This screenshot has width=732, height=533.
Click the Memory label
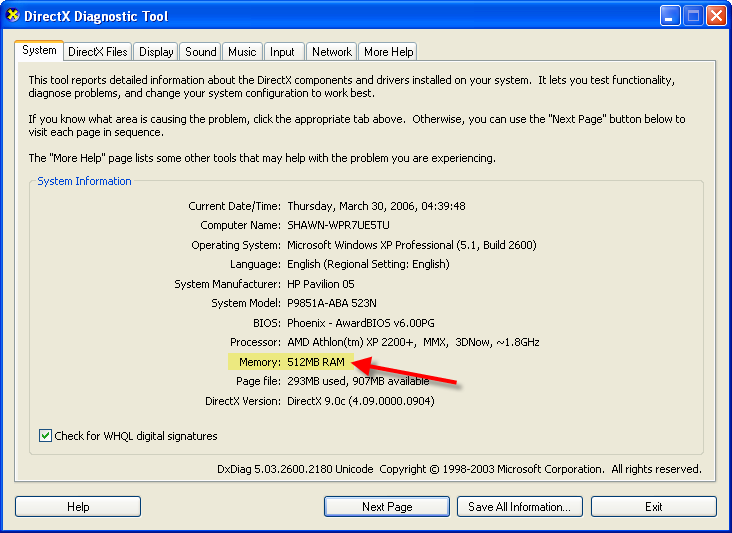(260, 362)
